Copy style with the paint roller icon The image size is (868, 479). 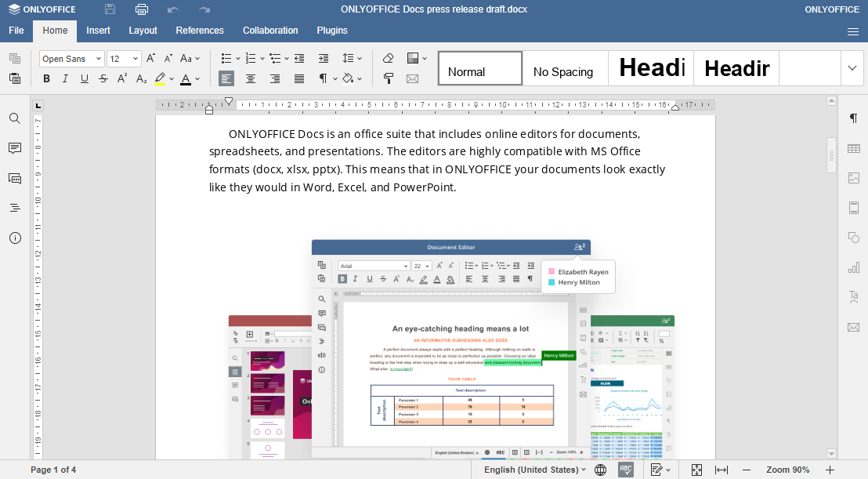click(388, 78)
